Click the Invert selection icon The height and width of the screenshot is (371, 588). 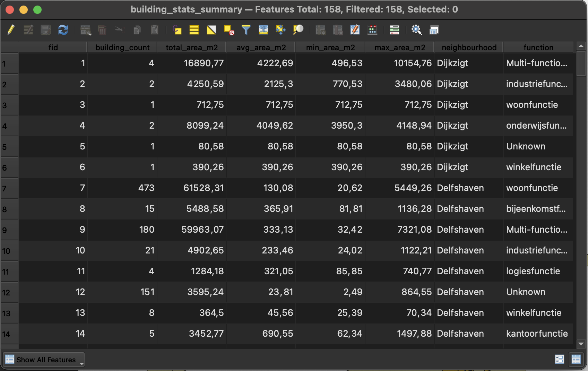point(211,30)
